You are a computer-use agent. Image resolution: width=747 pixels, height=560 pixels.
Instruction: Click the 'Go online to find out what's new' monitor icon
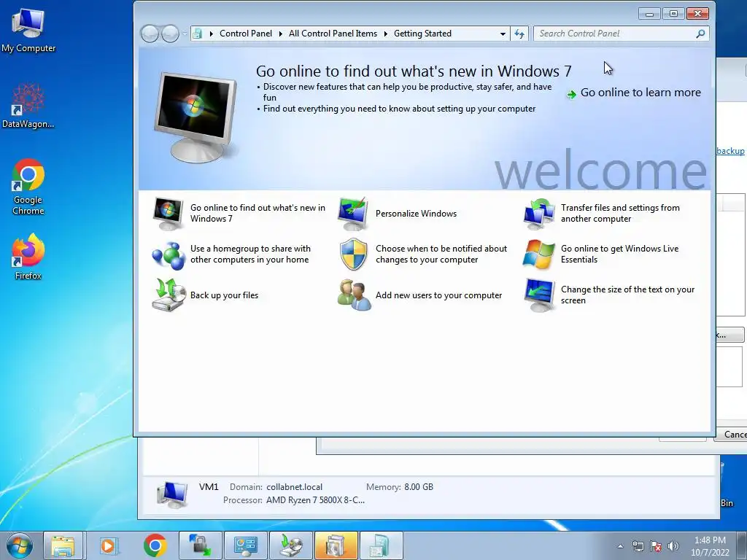[x=168, y=214]
